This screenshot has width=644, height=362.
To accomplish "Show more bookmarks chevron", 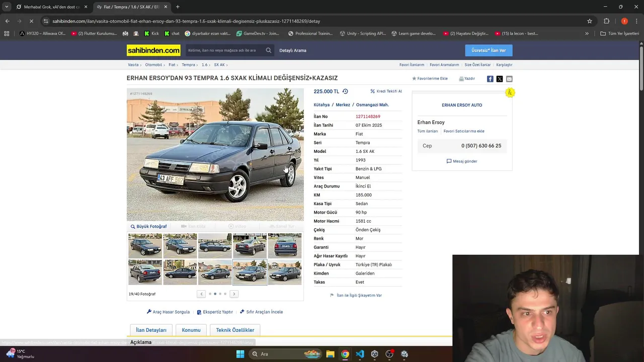I will click(x=587, y=34).
